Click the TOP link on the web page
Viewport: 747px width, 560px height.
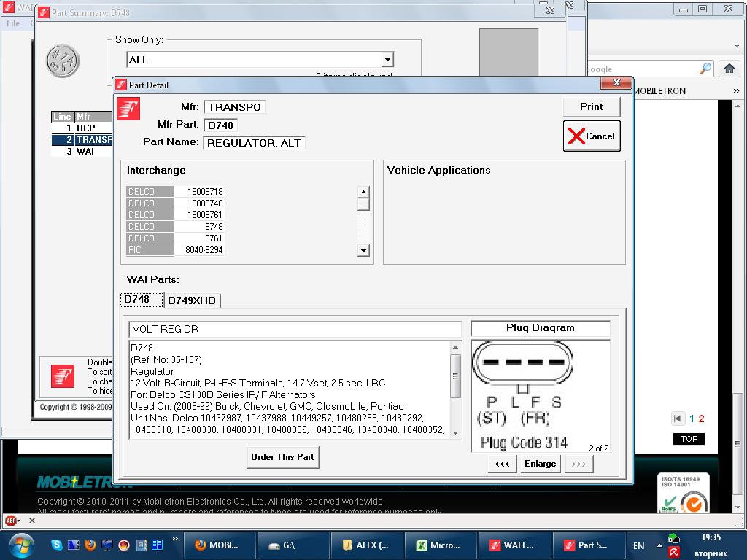pos(689,438)
